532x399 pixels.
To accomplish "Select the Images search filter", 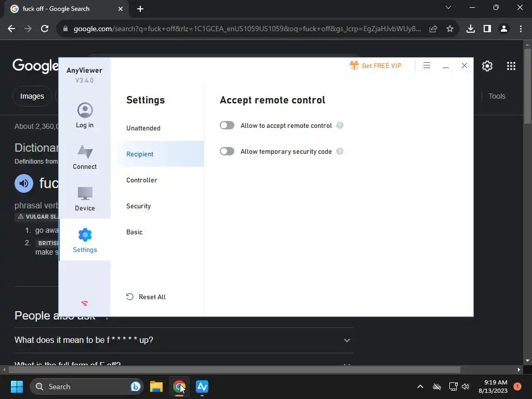I will [32, 96].
